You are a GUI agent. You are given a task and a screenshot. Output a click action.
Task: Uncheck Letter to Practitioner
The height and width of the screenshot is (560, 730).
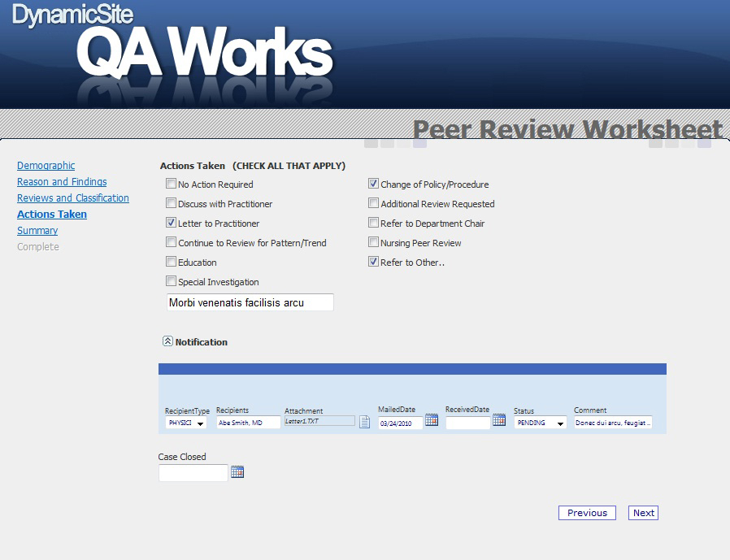172,223
